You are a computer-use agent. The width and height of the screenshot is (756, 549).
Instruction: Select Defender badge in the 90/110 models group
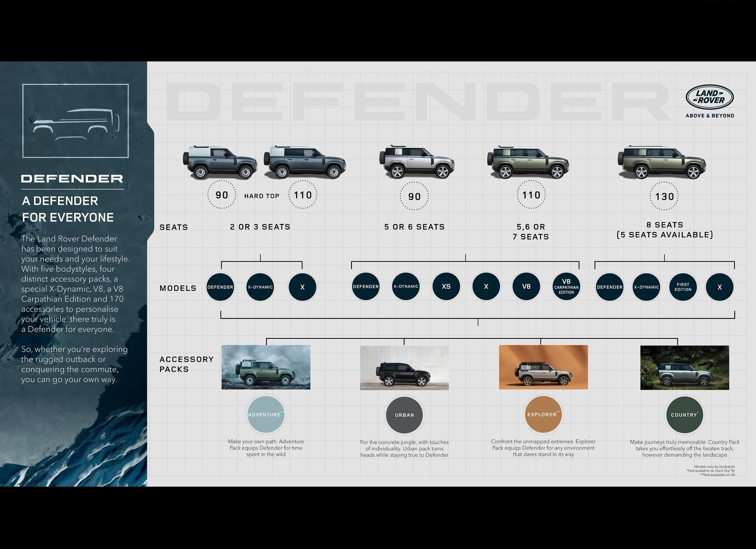point(366,286)
